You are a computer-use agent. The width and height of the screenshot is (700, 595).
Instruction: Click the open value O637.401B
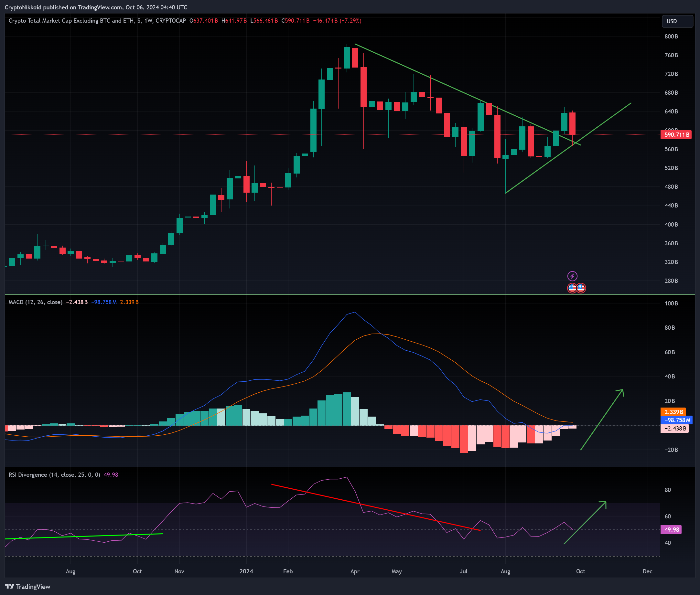coord(203,21)
